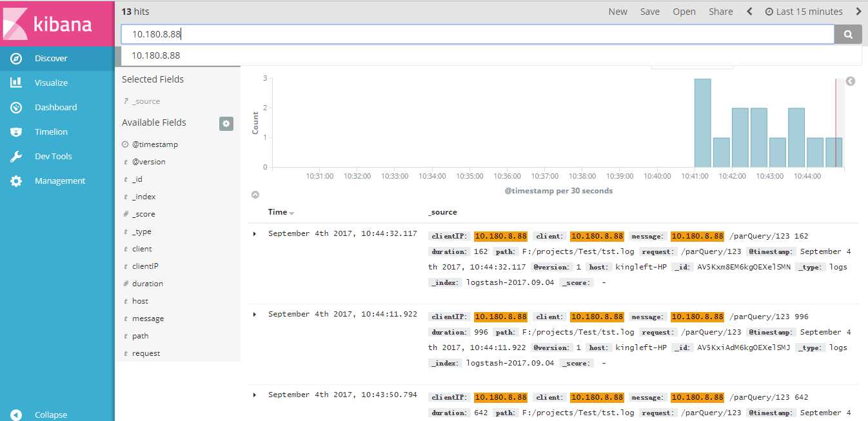Open Discover compass icon in sidebar
This screenshot has height=421, width=868.
(x=16, y=59)
